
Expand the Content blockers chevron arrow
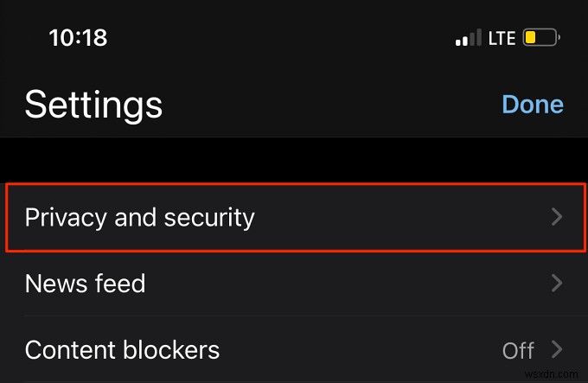[557, 349]
